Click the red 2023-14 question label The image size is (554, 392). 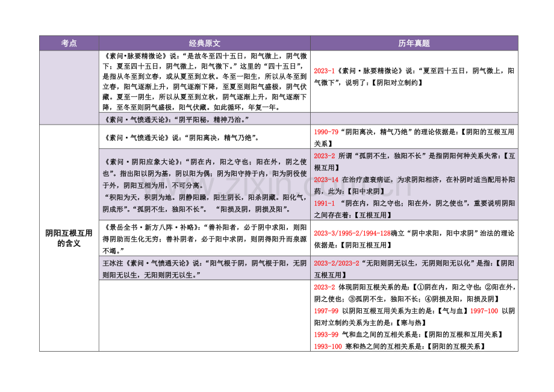coord(326,180)
